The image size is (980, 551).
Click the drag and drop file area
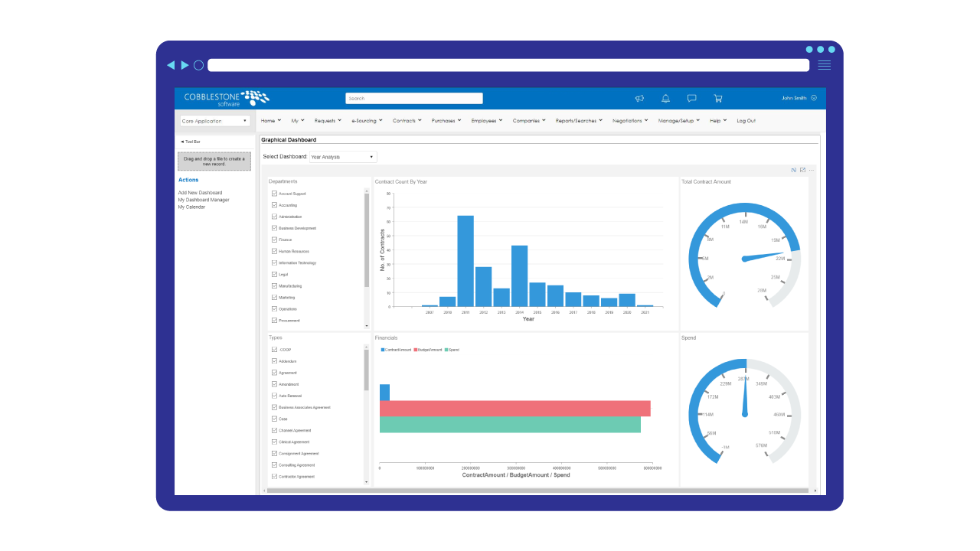click(x=214, y=161)
